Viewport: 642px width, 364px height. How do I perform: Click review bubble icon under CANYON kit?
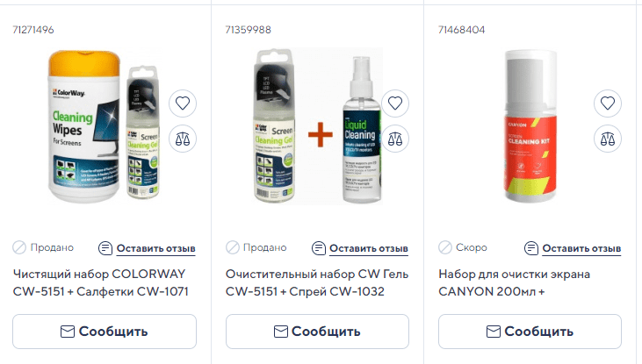pos(531,248)
